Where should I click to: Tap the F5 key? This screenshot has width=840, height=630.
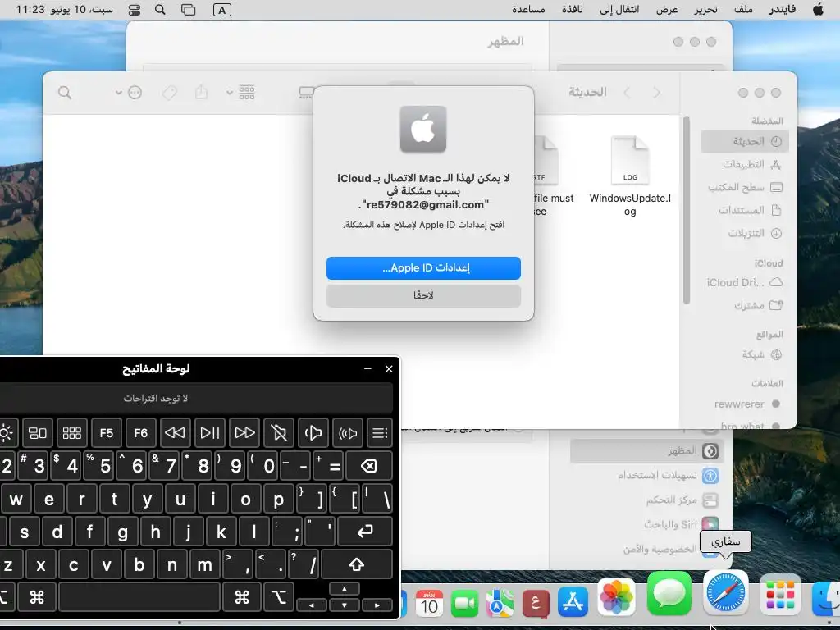pyautogui.click(x=106, y=433)
